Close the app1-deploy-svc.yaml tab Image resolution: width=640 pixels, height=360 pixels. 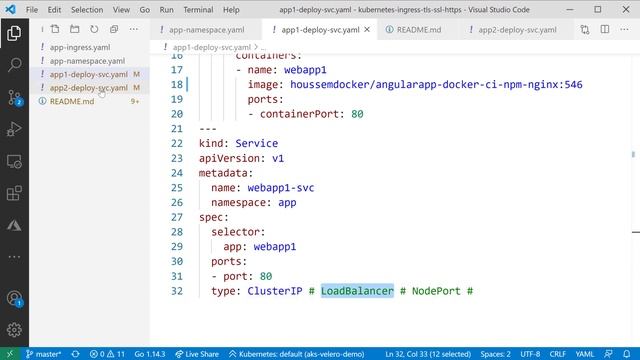(x=367, y=30)
